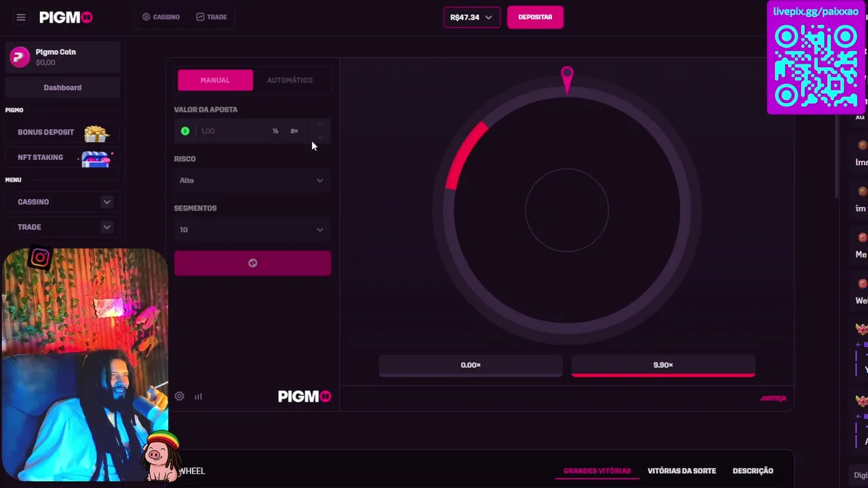Click the 0.00× multiplier box
The width and height of the screenshot is (868, 488).
pos(471,365)
